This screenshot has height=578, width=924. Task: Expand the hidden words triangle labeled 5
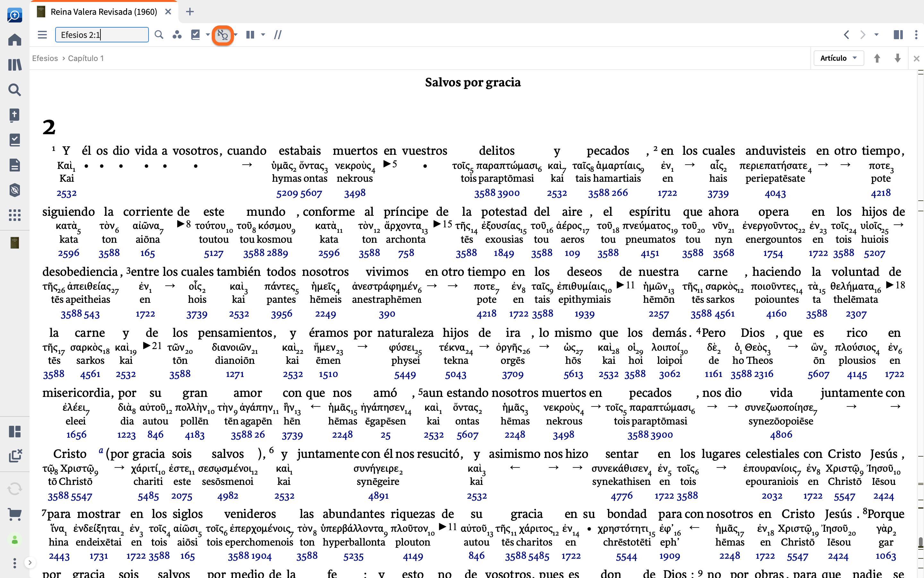click(x=390, y=164)
